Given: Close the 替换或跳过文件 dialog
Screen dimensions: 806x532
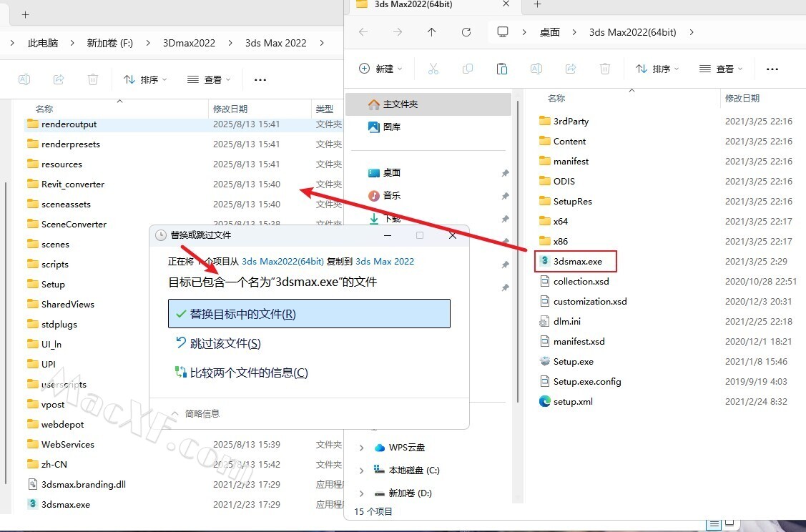Looking at the screenshot, I should [x=452, y=235].
